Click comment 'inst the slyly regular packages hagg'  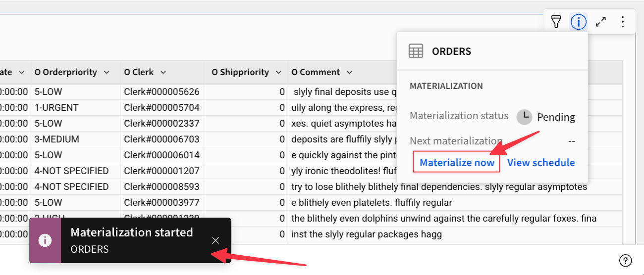click(x=366, y=234)
